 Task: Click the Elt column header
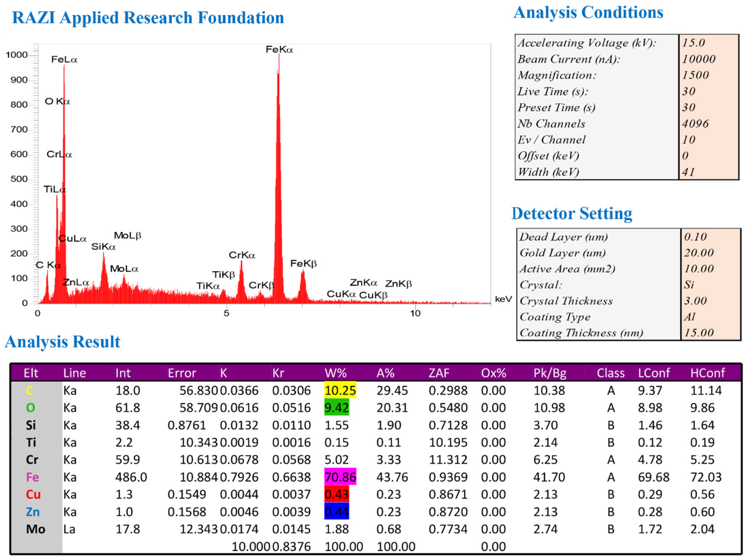tap(31, 373)
